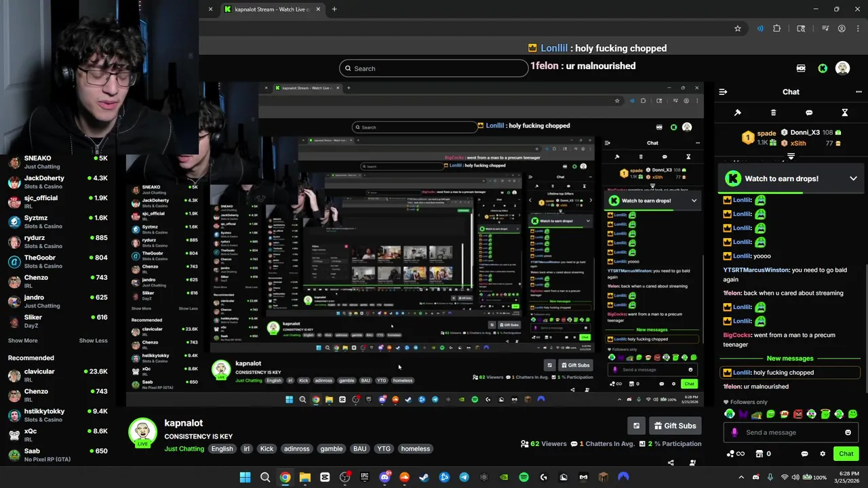The image size is (868, 488).
Task: Click the channel points bubbles icon
Action: click(x=730, y=454)
